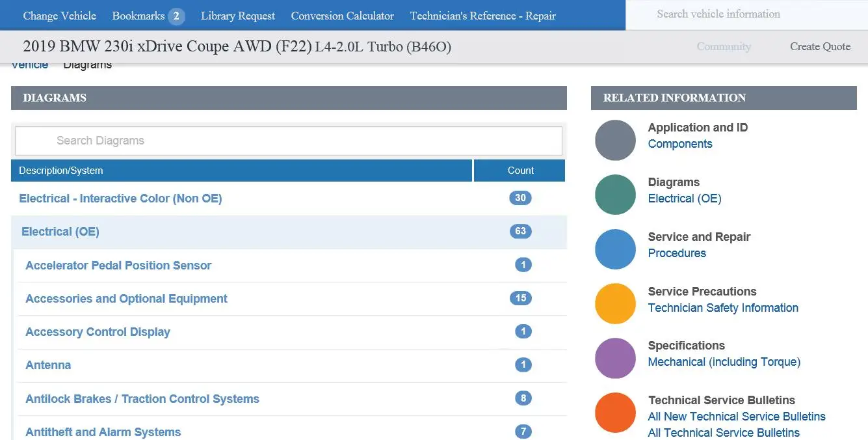Open Mechanical (including Torque) specifications
Screen dimensions: 868x440
[x=724, y=362]
